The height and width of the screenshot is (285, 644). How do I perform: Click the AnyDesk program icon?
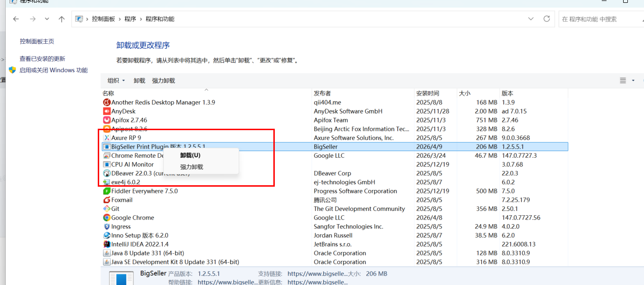tap(107, 111)
